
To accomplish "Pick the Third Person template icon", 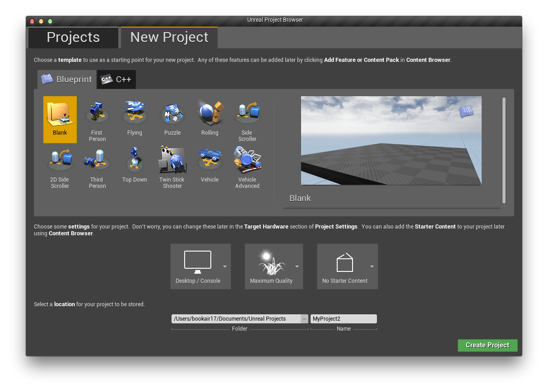I will point(97,161).
